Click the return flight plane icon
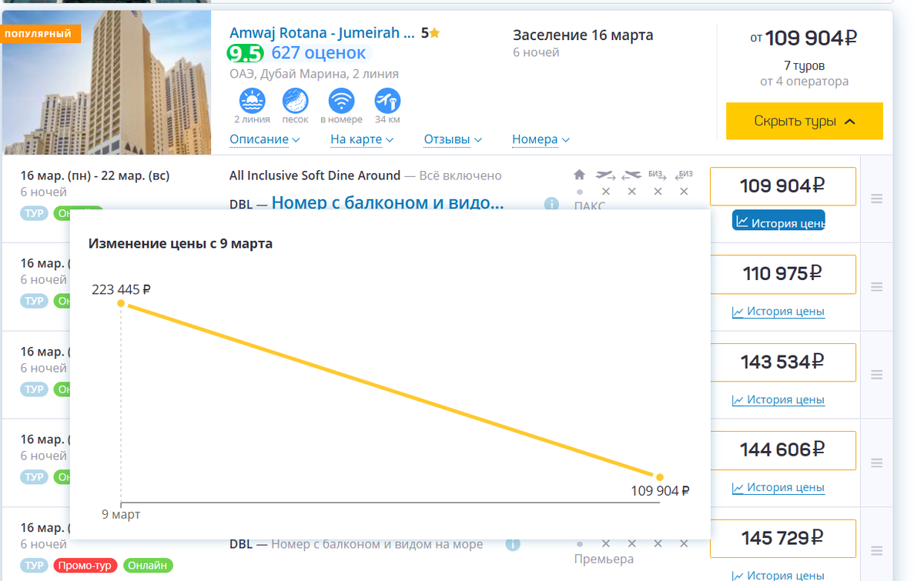Screen dimensions: 924x581 (632, 175)
